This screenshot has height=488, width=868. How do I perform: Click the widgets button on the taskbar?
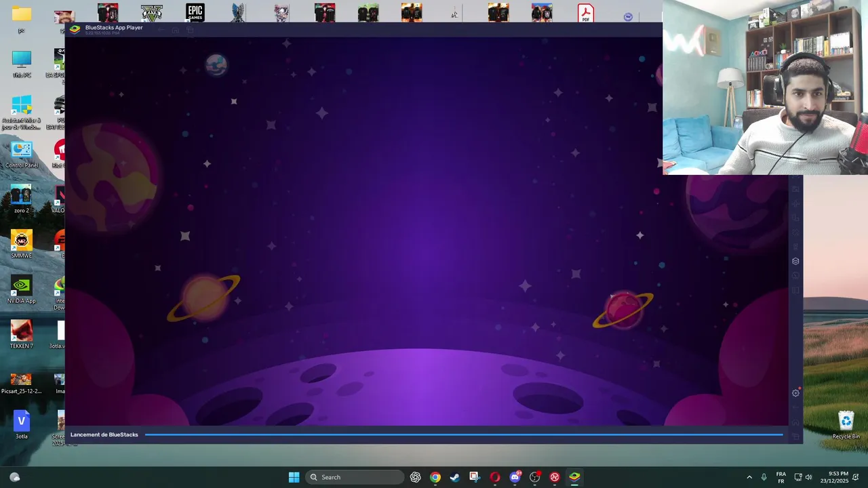[15, 477]
